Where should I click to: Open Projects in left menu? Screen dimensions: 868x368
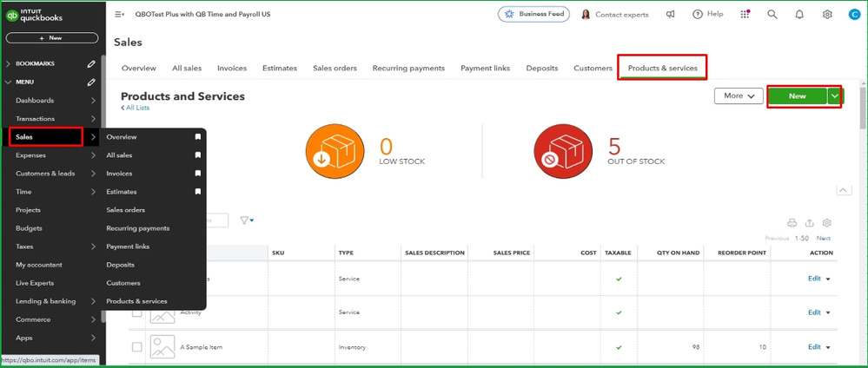28,210
